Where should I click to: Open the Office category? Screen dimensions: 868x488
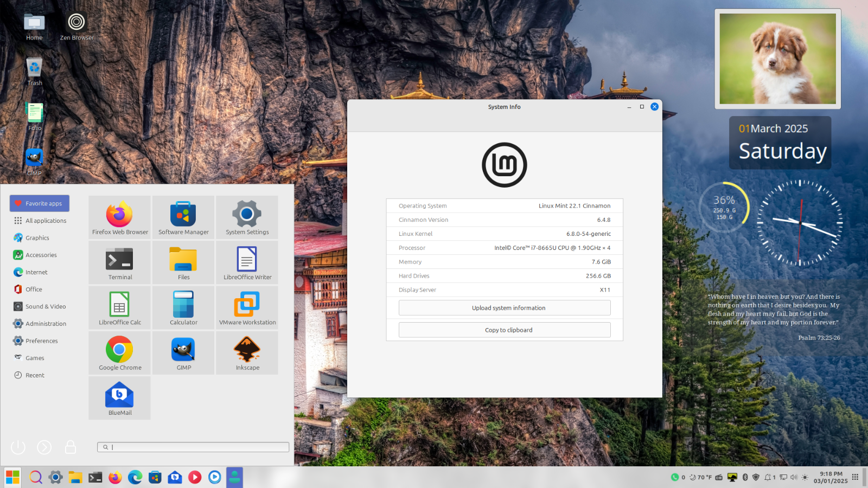click(40, 289)
